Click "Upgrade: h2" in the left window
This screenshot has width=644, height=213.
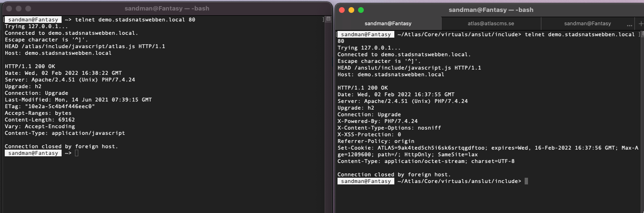point(23,86)
